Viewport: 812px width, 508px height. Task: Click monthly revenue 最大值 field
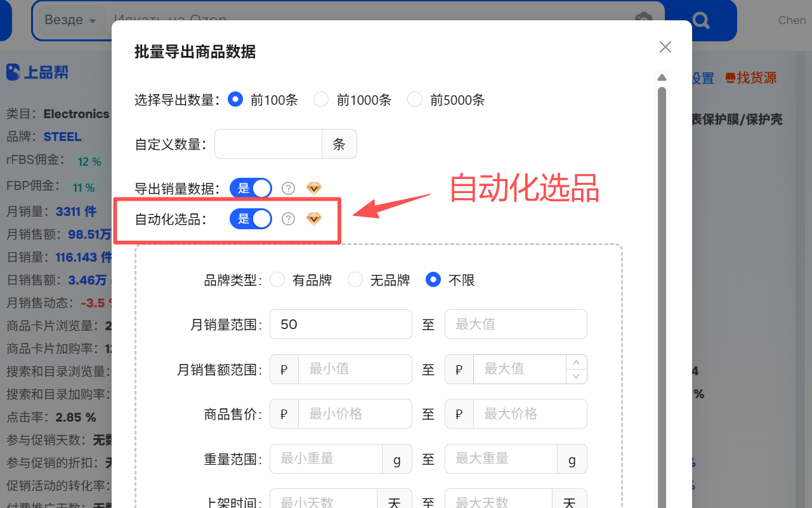point(520,369)
